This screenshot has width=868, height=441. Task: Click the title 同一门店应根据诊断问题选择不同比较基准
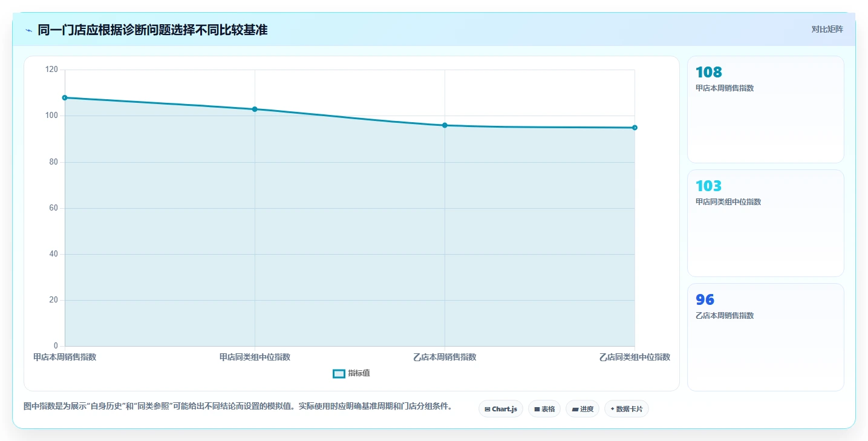click(152, 30)
